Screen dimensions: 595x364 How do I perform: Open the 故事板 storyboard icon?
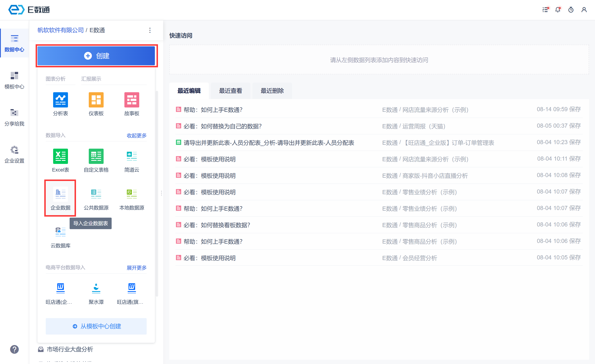click(132, 100)
